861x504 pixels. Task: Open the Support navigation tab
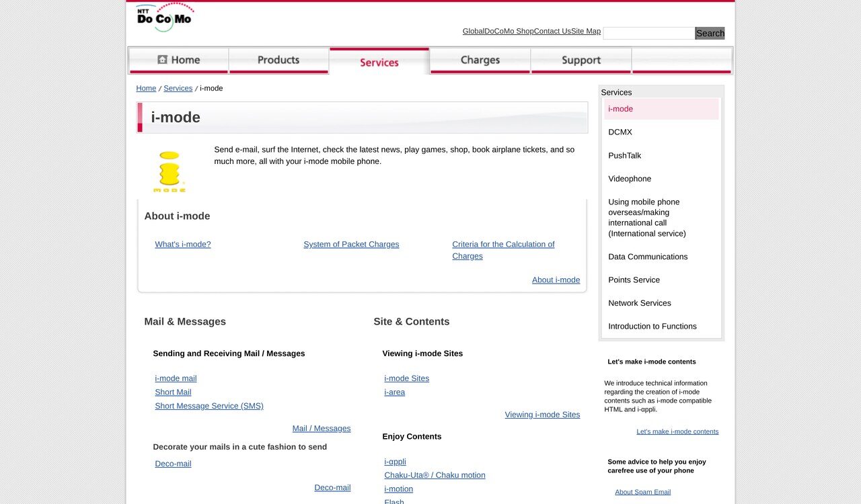pyautogui.click(x=581, y=60)
